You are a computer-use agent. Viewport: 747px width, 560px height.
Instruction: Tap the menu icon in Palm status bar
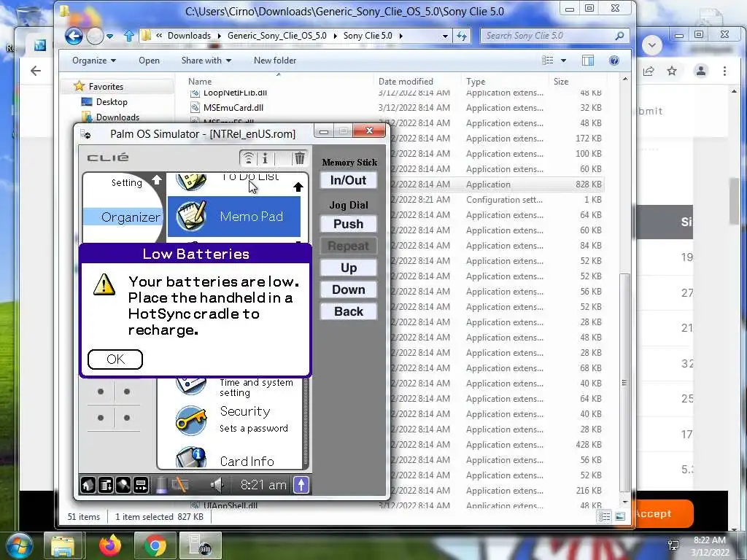105,485
